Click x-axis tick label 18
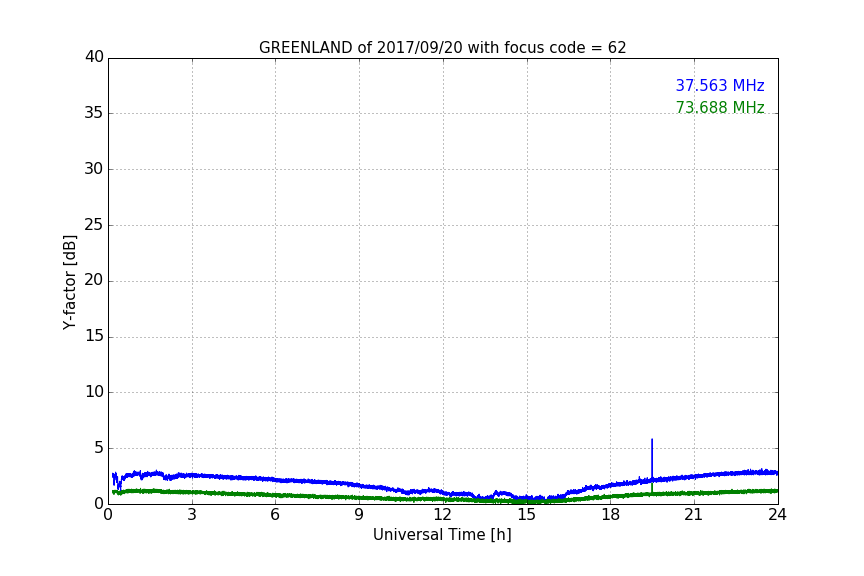The image size is (864, 576). [x=610, y=515]
